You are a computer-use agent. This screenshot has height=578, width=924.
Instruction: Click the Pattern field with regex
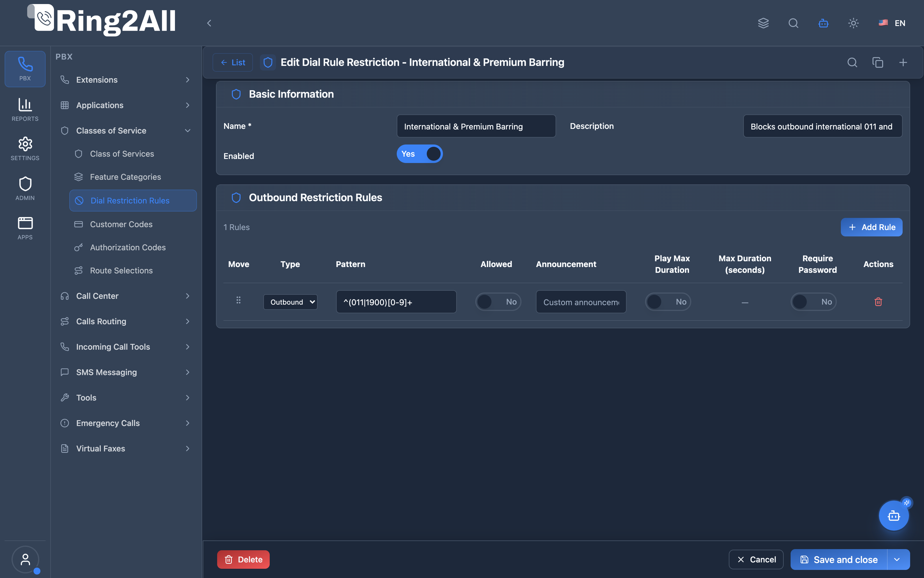[396, 302]
